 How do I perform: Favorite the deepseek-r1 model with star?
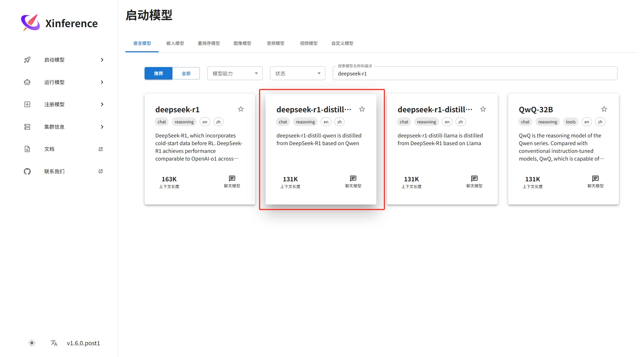tap(241, 109)
